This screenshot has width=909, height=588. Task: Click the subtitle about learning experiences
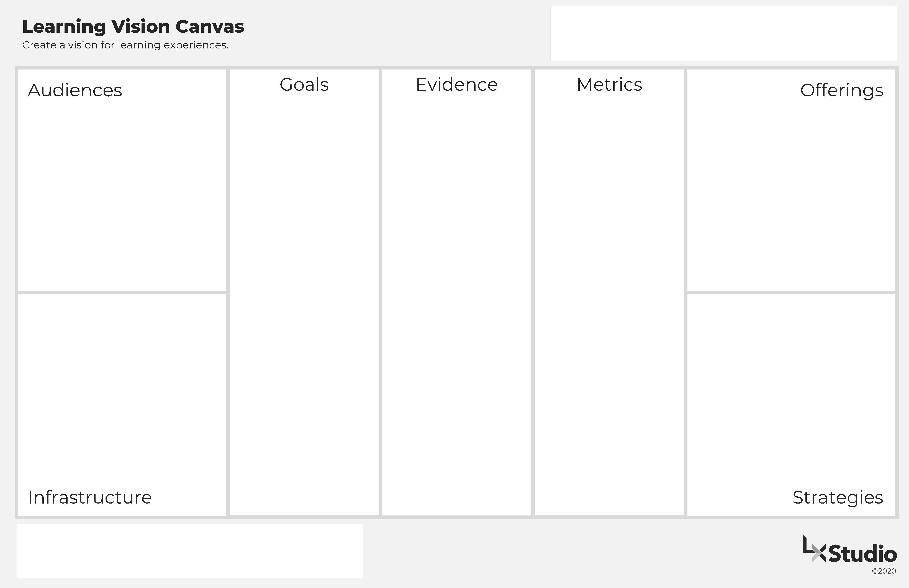pos(125,45)
